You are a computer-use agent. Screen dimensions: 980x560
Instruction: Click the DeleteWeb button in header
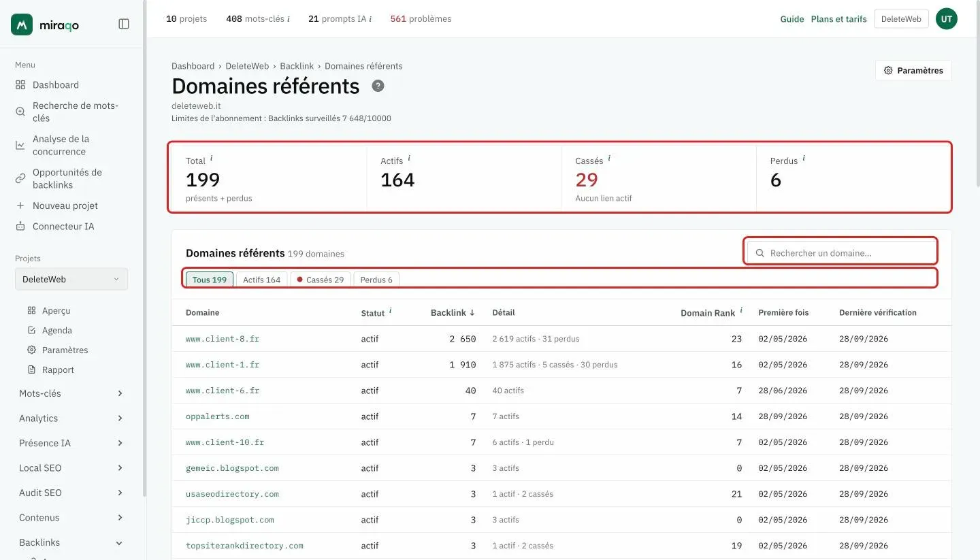[901, 19]
